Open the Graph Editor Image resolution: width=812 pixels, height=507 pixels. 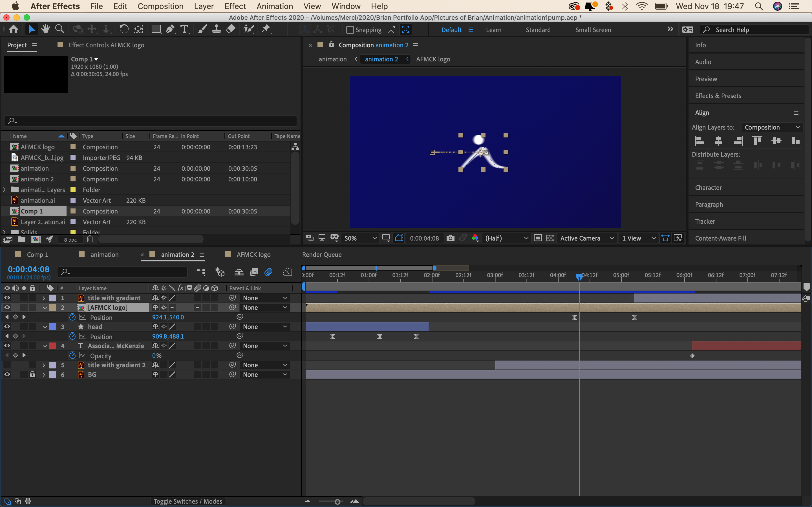click(x=288, y=272)
